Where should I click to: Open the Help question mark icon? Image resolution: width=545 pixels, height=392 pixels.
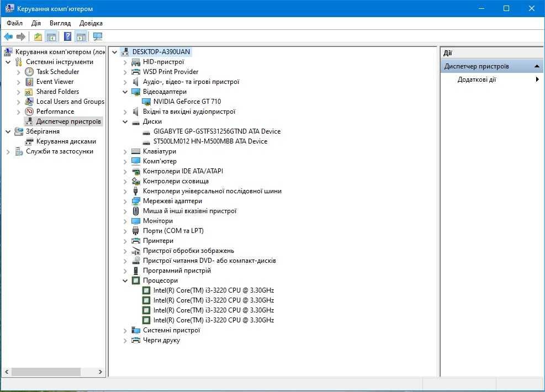68,36
